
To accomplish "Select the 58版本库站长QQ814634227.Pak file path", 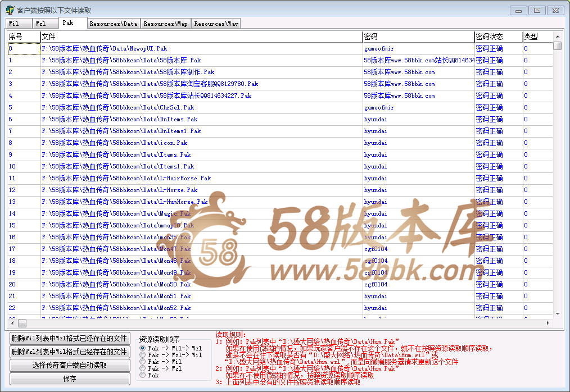I will tap(147, 96).
